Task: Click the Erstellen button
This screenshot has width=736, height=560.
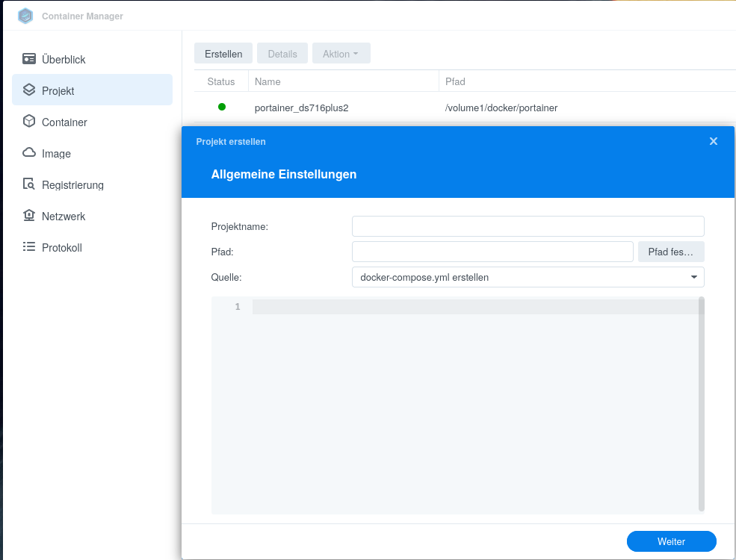Action: pos(223,54)
